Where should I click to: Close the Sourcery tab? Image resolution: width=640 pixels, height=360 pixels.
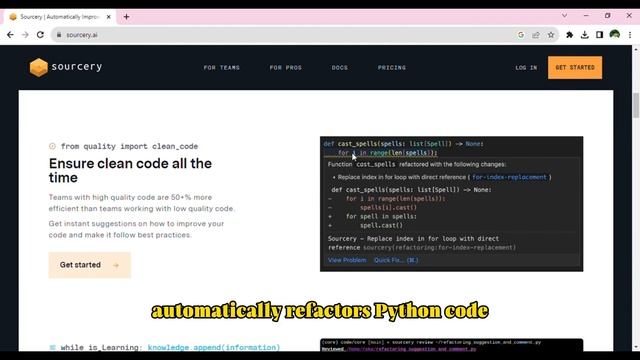(x=109, y=17)
